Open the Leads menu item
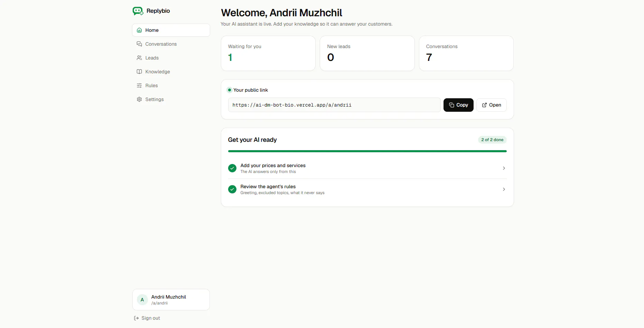This screenshot has width=644, height=328. click(171, 58)
